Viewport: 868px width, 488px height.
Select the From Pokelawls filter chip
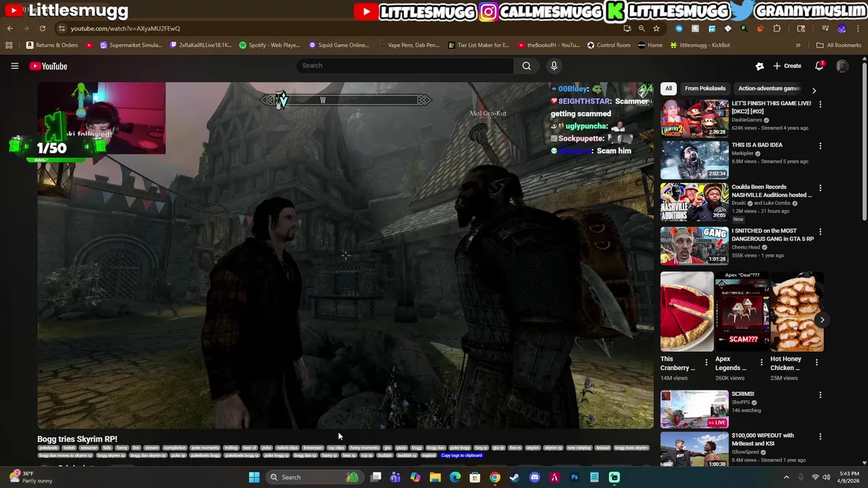[x=705, y=88]
